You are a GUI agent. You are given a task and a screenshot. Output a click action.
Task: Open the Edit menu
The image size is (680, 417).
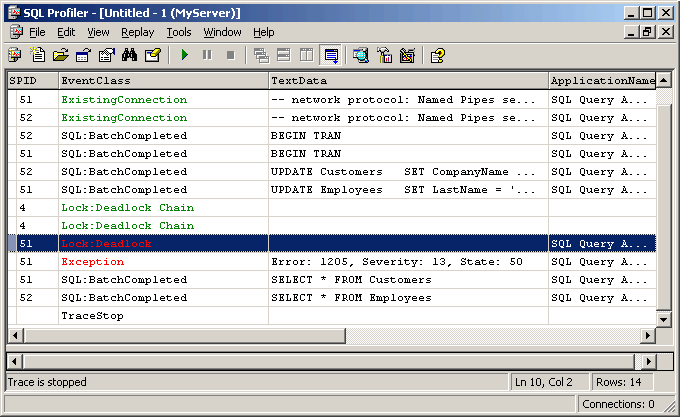pyautogui.click(x=66, y=33)
